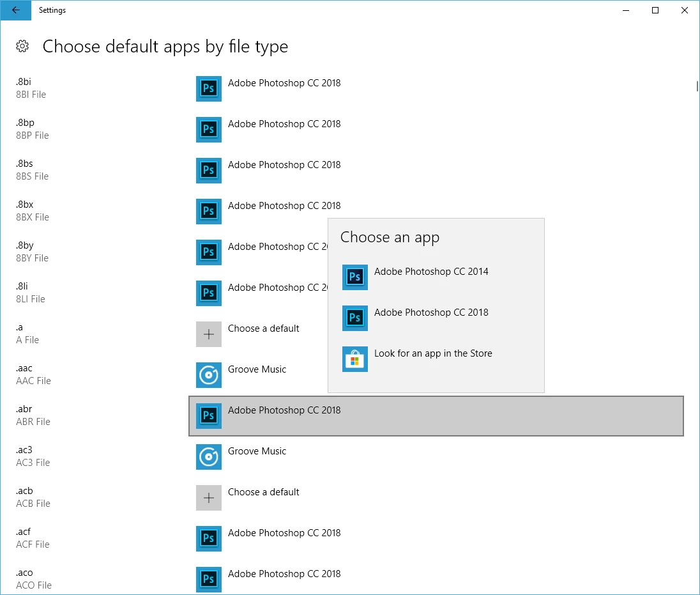Click the Photoshop icon for .8bs
The height and width of the screenshot is (595, 700).
coord(208,170)
